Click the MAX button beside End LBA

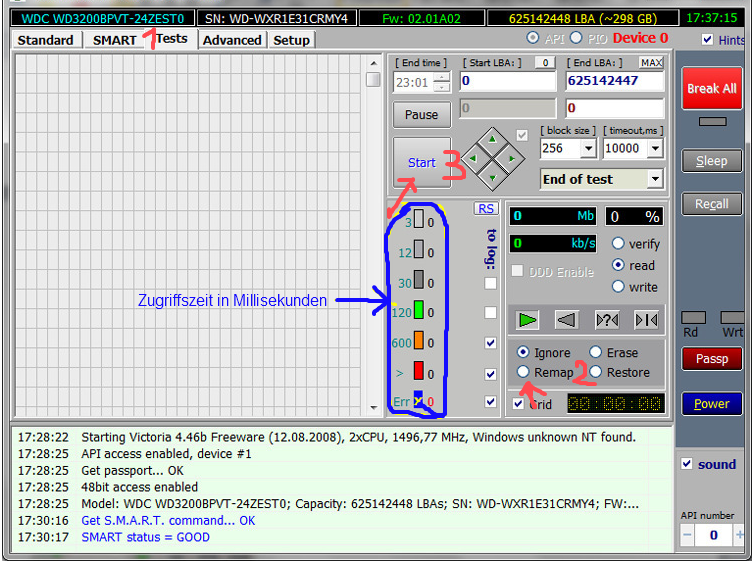651,62
